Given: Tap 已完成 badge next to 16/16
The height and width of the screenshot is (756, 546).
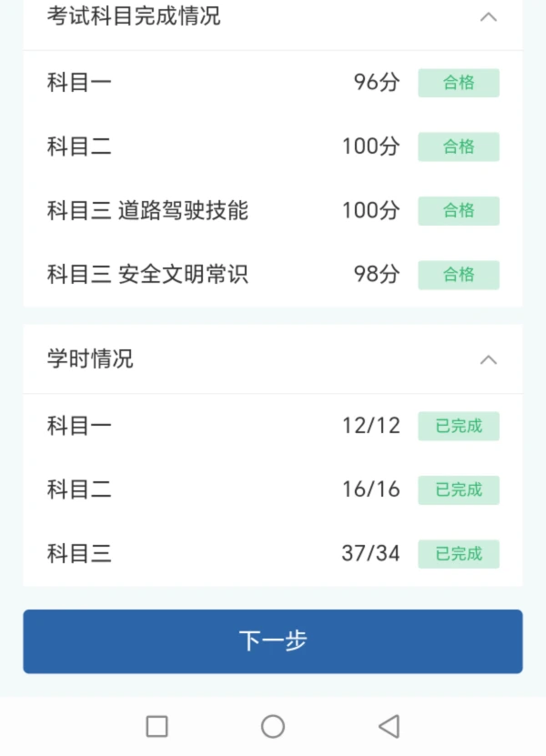Looking at the screenshot, I should pyautogui.click(x=459, y=489).
